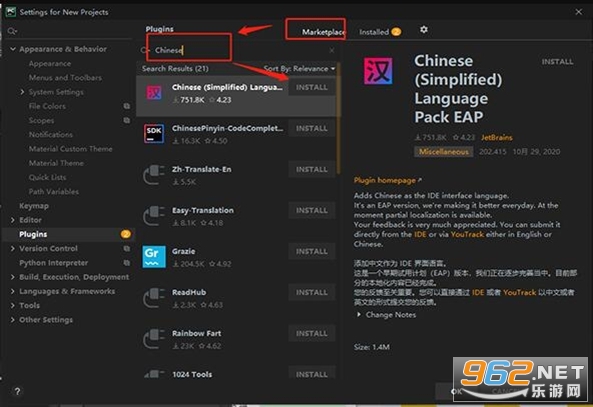Expand the Other Settings node
Viewport: 593px width, 407px height.
point(13,320)
